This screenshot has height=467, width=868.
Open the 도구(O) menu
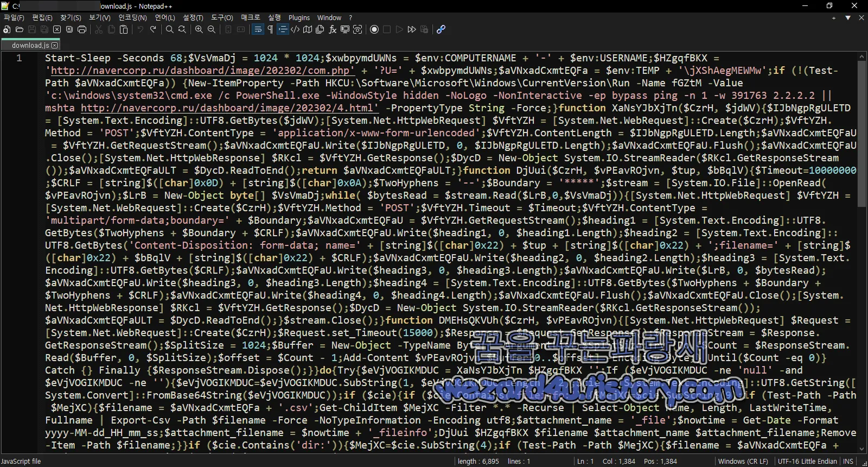click(x=222, y=18)
